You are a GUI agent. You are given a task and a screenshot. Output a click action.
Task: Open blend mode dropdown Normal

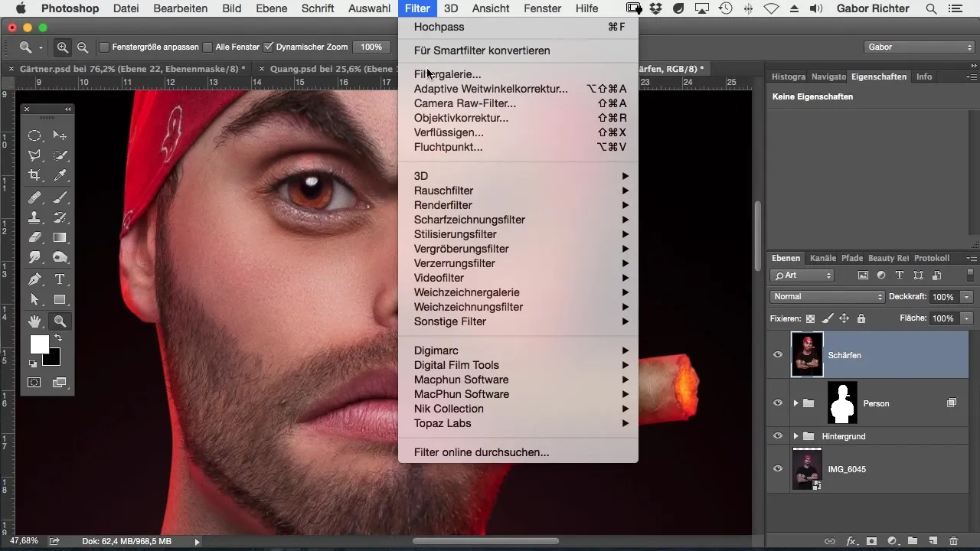pyautogui.click(x=827, y=297)
